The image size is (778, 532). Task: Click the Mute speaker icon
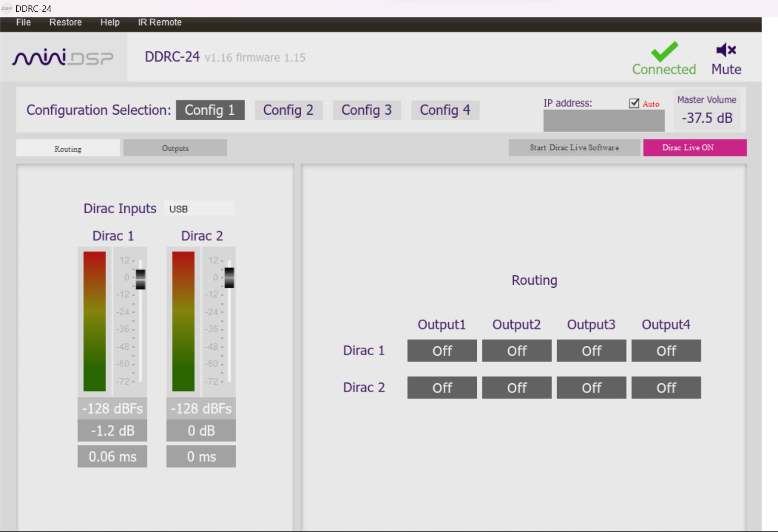[x=726, y=50]
